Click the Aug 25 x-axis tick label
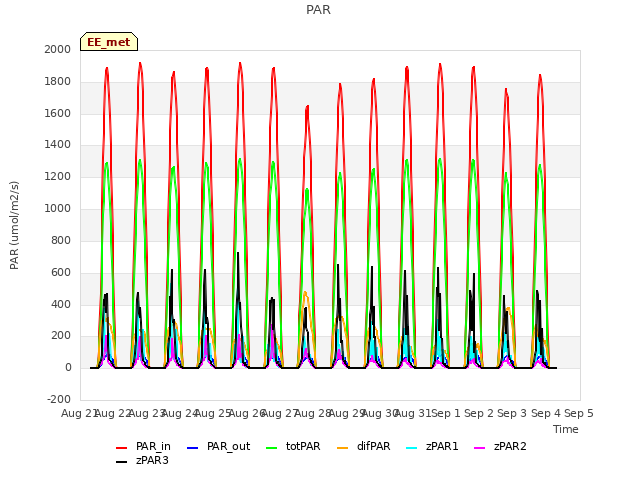The image size is (640, 480). tap(213, 413)
